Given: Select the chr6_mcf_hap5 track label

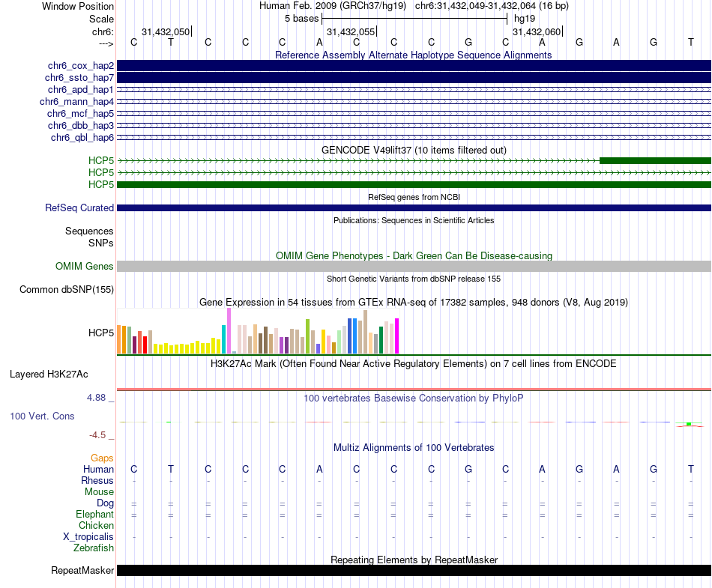Looking at the screenshot, I should (x=80, y=113).
